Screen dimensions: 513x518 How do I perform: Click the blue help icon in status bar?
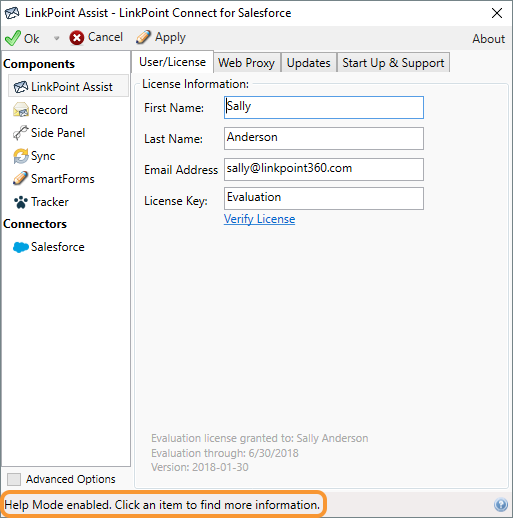[501, 505]
